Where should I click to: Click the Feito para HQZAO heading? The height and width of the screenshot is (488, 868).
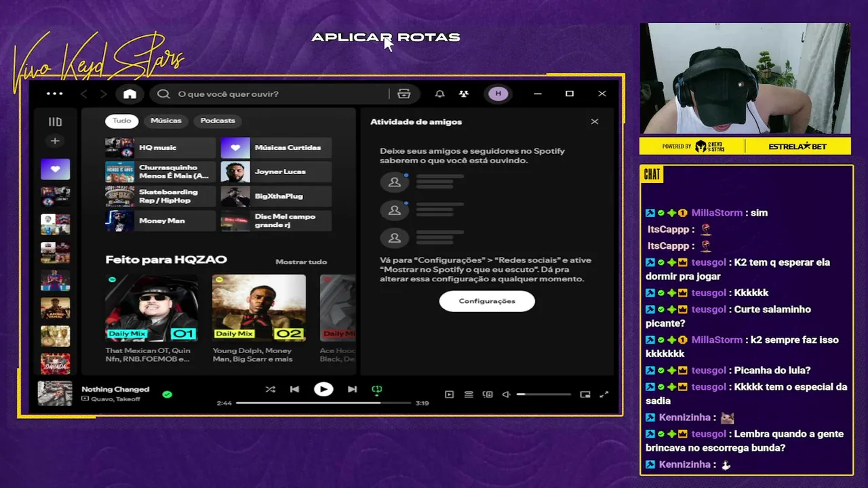[166, 260]
